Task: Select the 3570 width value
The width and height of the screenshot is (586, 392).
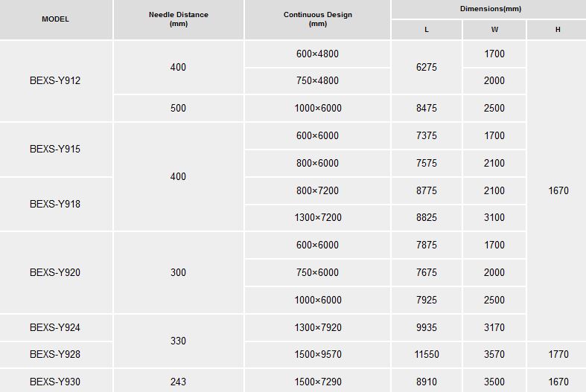Action: [x=494, y=354]
